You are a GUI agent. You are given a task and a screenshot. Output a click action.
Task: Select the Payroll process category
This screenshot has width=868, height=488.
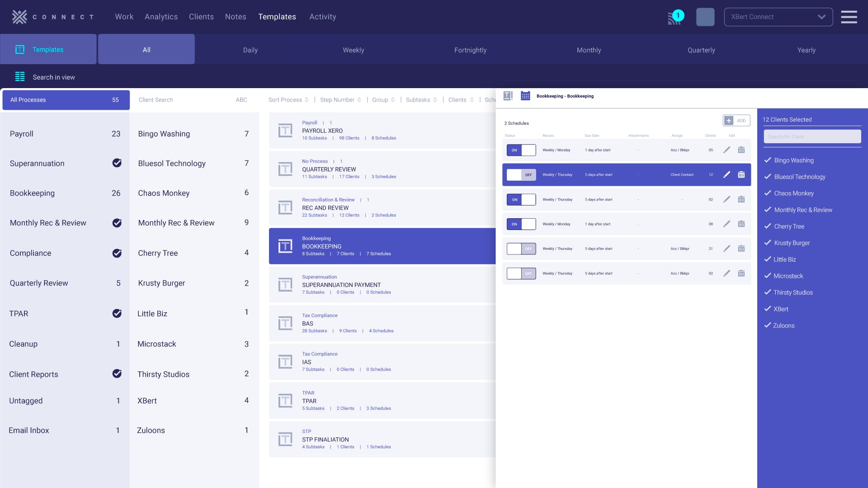point(22,134)
